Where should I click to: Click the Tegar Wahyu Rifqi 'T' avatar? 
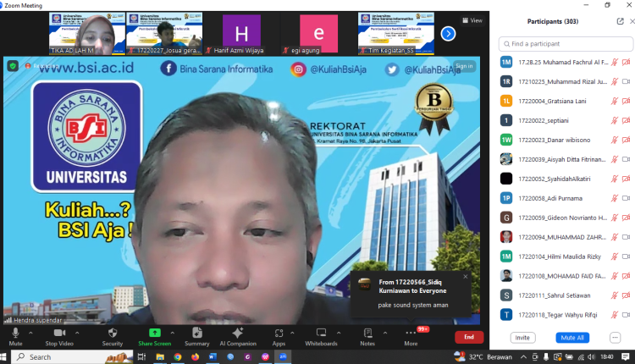point(506,315)
